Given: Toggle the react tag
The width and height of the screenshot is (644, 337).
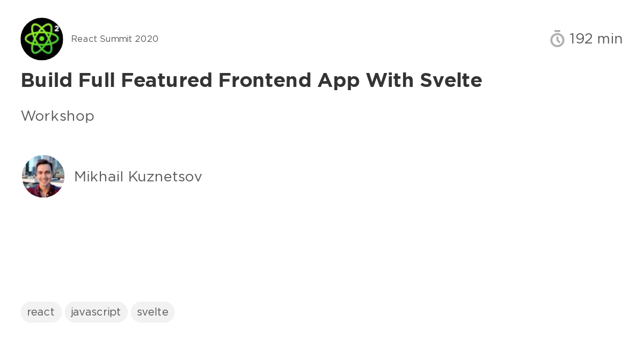Looking at the screenshot, I should [41, 312].
